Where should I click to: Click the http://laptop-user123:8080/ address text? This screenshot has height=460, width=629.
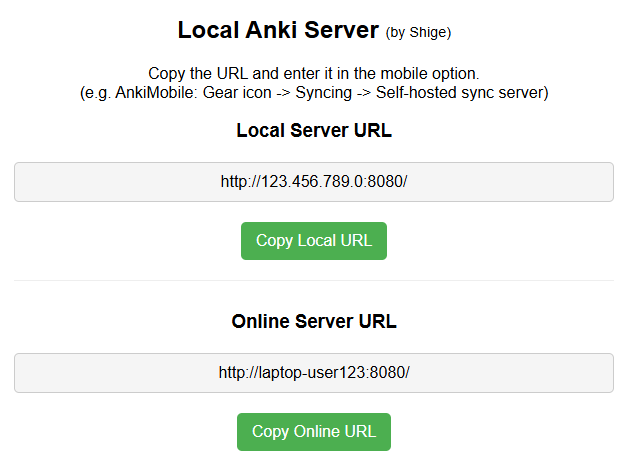pyautogui.click(x=313, y=373)
